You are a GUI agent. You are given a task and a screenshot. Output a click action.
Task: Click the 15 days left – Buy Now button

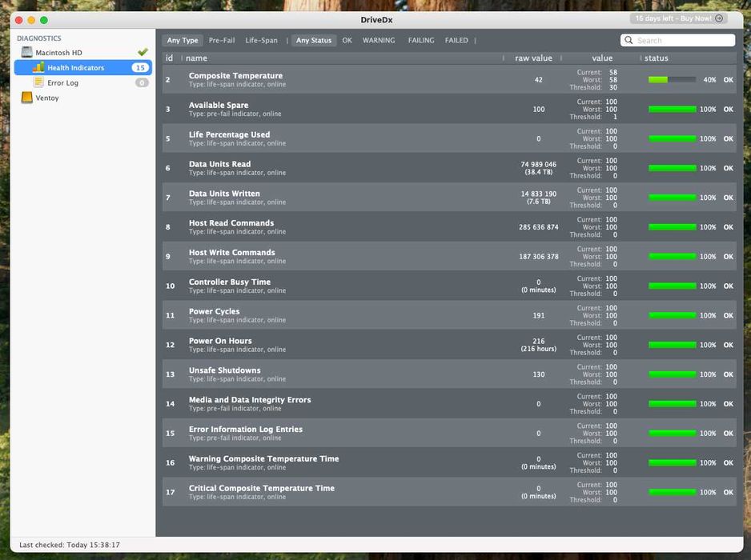tap(679, 18)
